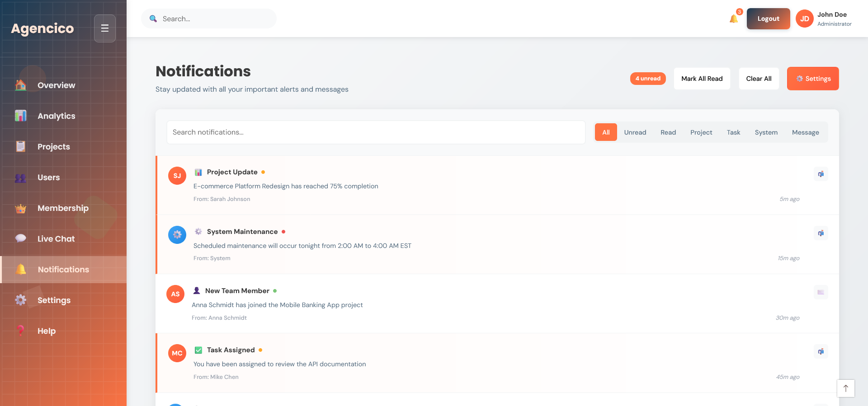
Task: Mark the System Maintenance notification as read
Action: pos(821,233)
